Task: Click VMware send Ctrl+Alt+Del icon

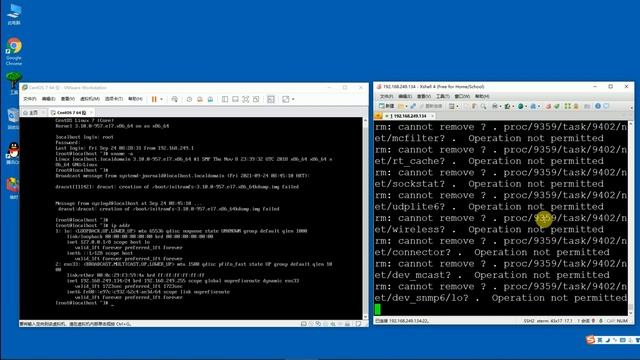Action: click(175, 99)
